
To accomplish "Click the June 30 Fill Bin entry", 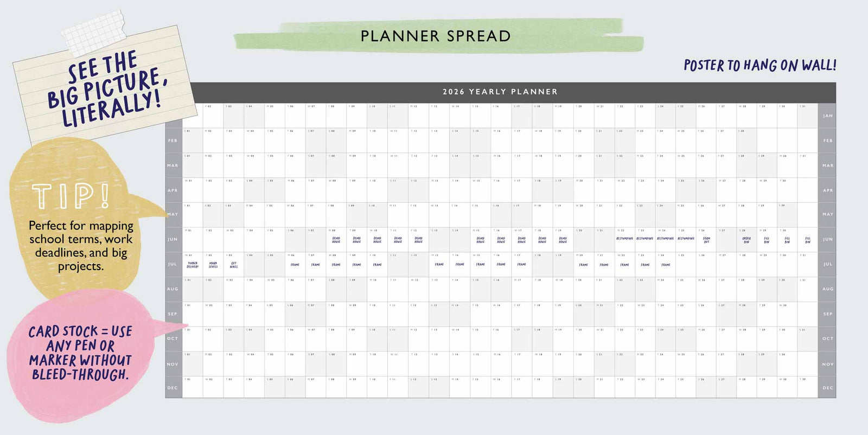I will 787,239.
